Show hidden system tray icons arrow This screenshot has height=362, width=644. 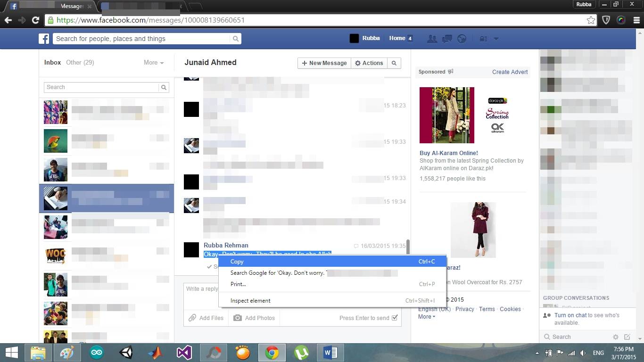[537, 353]
